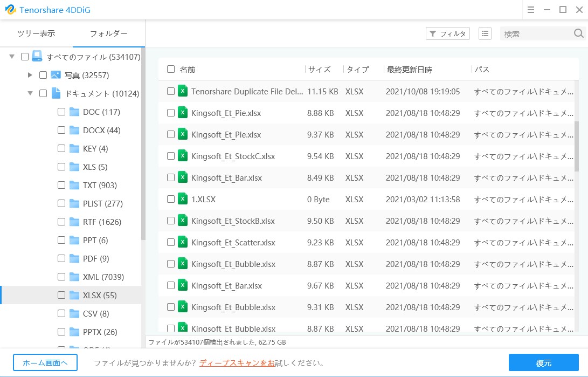This screenshot has height=377, width=588.
Task: Click the XLS folder icon
Action: coord(74,167)
